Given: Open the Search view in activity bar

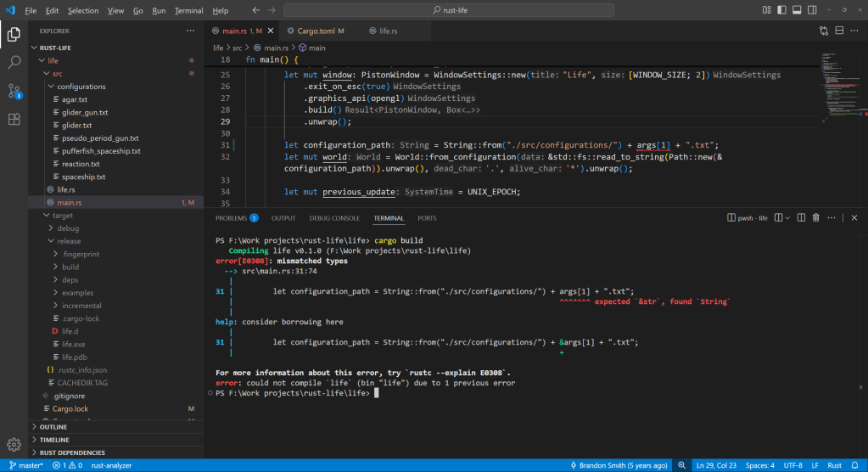Looking at the screenshot, I should (x=14, y=62).
